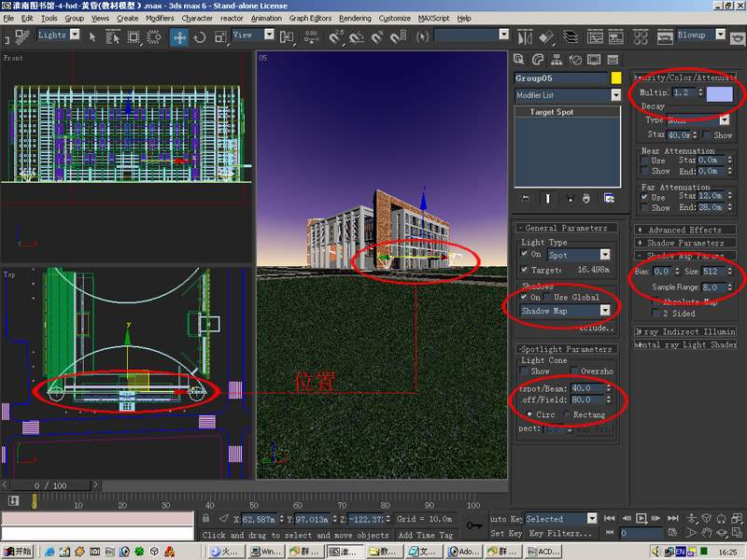Open the Material Editor icon

641,37
